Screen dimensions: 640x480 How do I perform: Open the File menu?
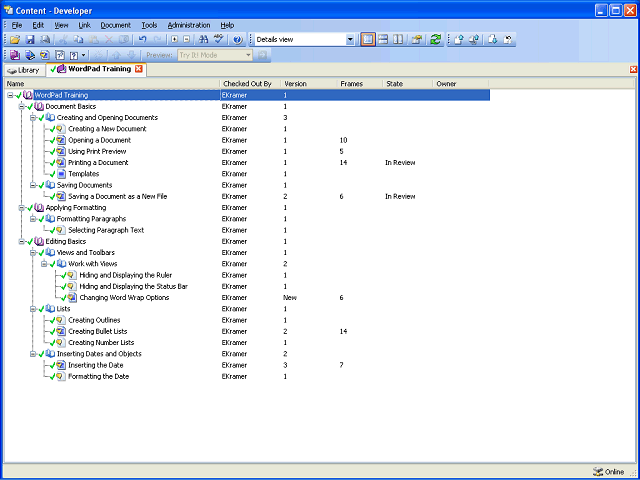point(17,25)
